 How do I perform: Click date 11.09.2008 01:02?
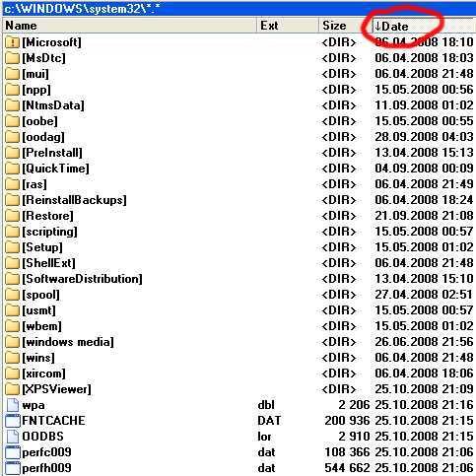(424, 105)
